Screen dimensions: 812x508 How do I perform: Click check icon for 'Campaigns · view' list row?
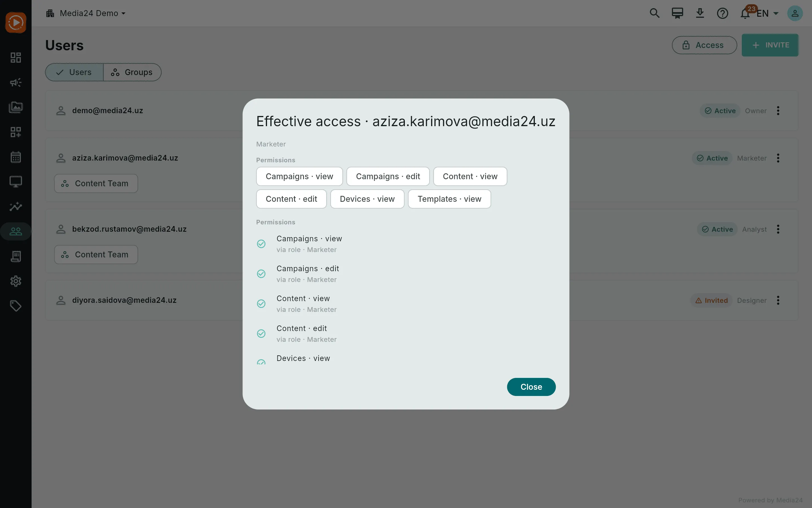261,244
